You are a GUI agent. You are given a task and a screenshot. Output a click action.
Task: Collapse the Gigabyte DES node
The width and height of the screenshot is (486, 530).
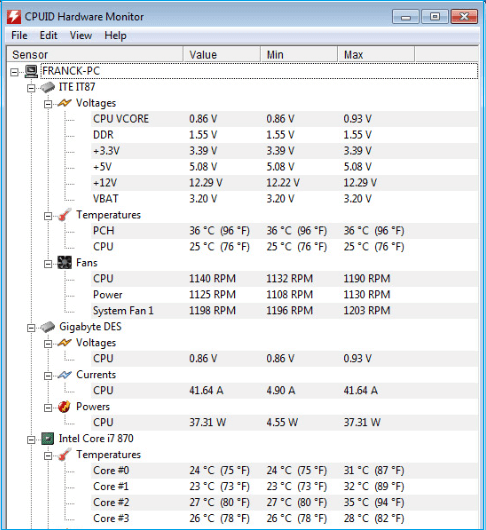(31, 328)
